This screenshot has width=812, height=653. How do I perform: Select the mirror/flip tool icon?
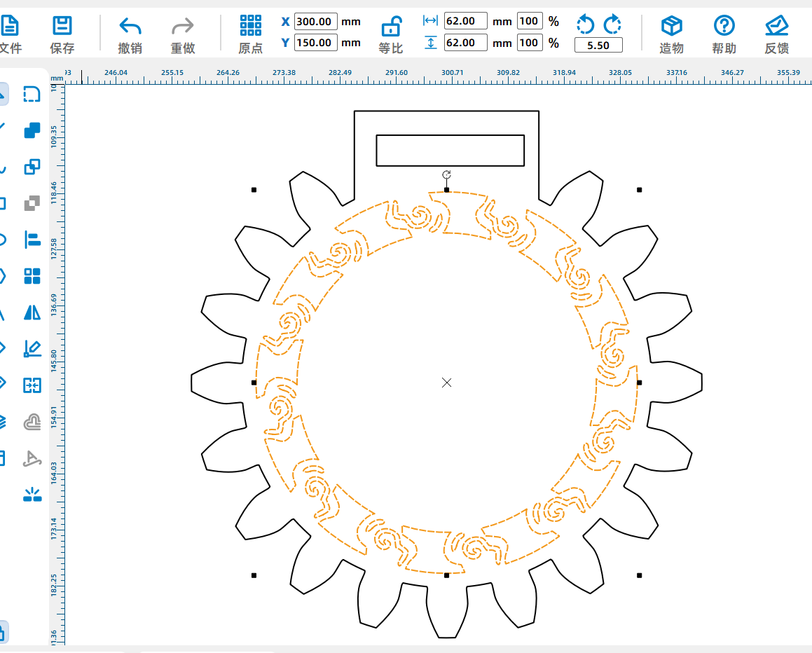tap(32, 312)
